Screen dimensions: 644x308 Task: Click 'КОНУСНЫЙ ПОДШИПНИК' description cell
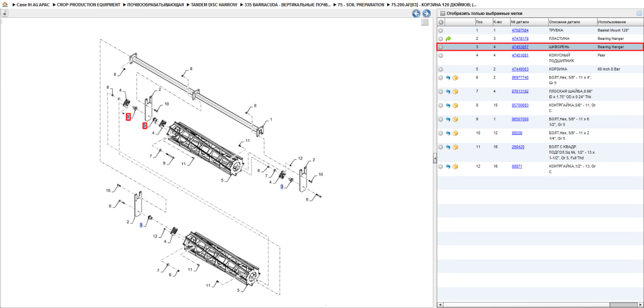pyautogui.click(x=562, y=57)
